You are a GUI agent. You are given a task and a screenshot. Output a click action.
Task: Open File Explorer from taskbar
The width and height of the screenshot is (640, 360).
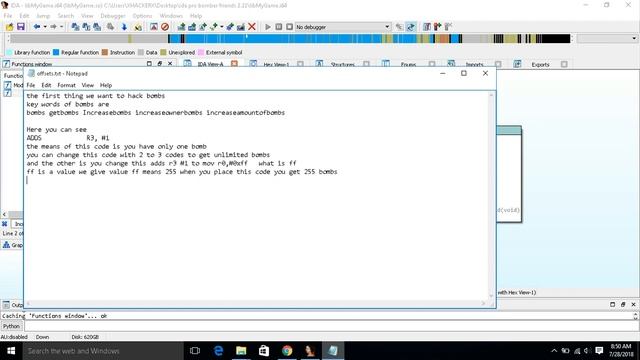point(241,351)
